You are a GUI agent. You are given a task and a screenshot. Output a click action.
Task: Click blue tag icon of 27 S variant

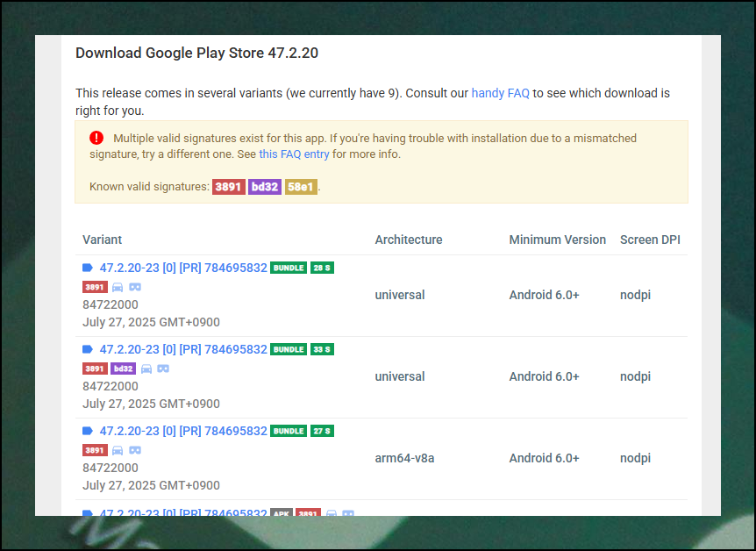[88, 431]
